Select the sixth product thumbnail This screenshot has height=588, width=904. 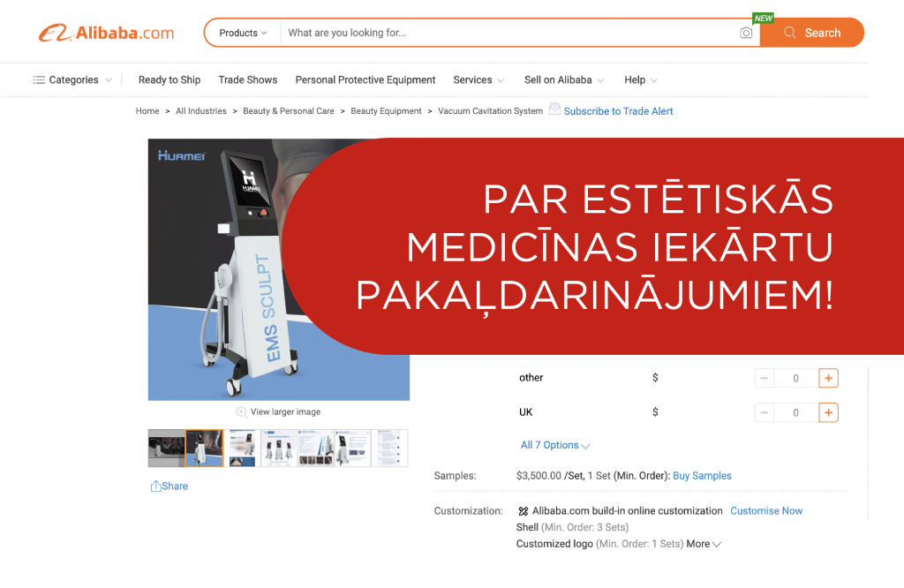[353, 448]
